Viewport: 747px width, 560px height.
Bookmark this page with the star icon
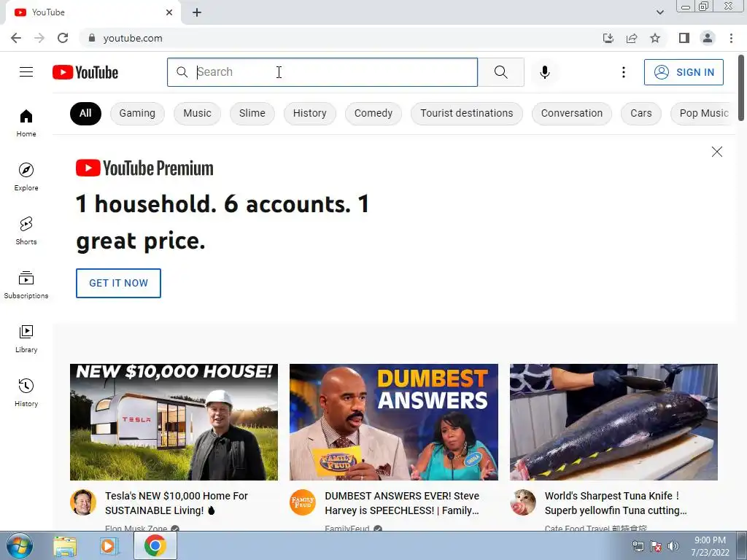click(x=655, y=38)
